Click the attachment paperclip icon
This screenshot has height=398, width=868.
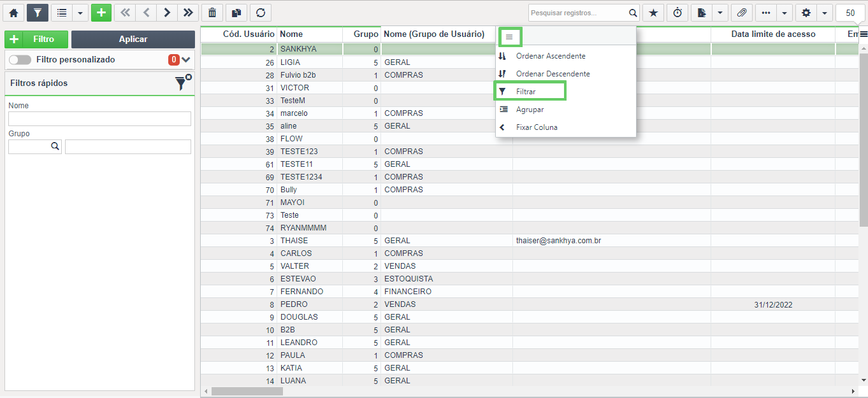(x=741, y=13)
